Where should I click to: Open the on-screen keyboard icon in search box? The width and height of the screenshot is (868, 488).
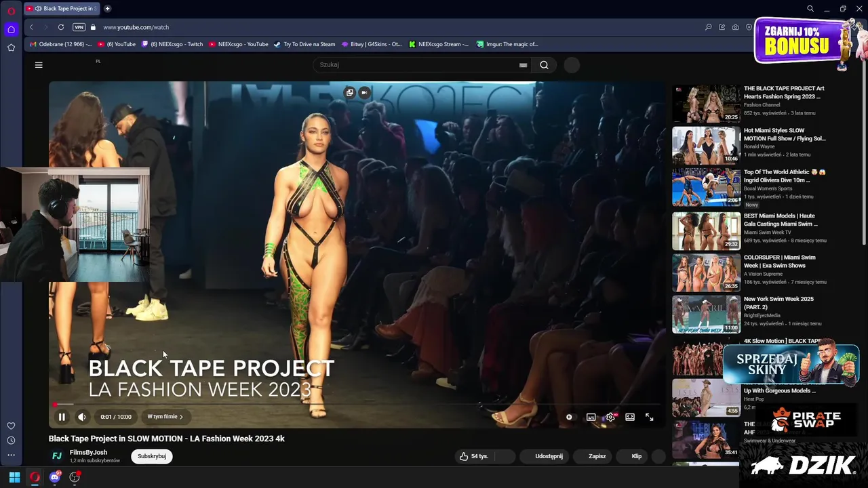pyautogui.click(x=523, y=65)
